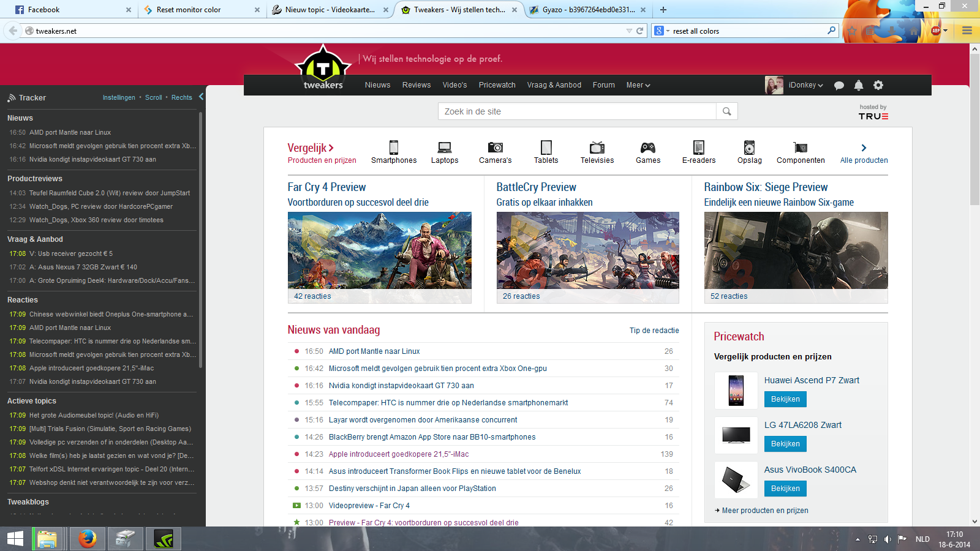The height and width of the screenshot is (551, 980).
Task: Click the Nvidia icon in the taskbar
Action: tap(164, 539)
